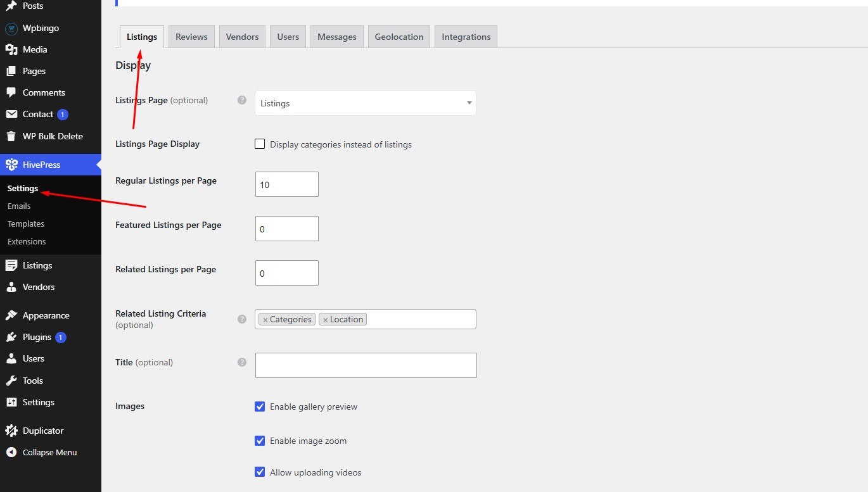
Task: Click the Related Listings per Page field
Action: click(287, 273)
